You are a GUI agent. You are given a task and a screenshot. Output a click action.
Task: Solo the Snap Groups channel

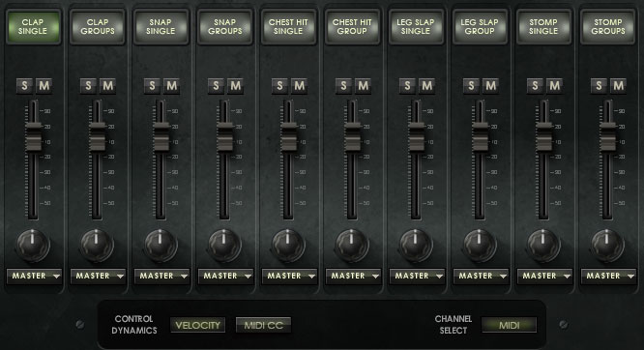click(216, 86)
